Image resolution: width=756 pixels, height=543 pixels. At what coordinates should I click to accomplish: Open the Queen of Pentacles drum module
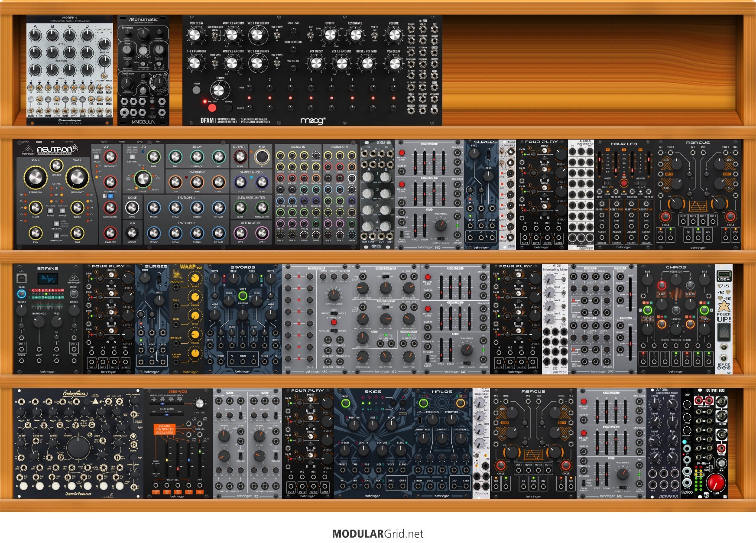(x=78, y=443)
